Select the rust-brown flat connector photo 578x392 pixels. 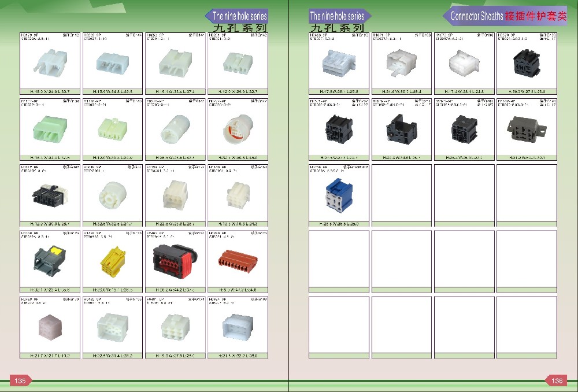click(238, 260)
